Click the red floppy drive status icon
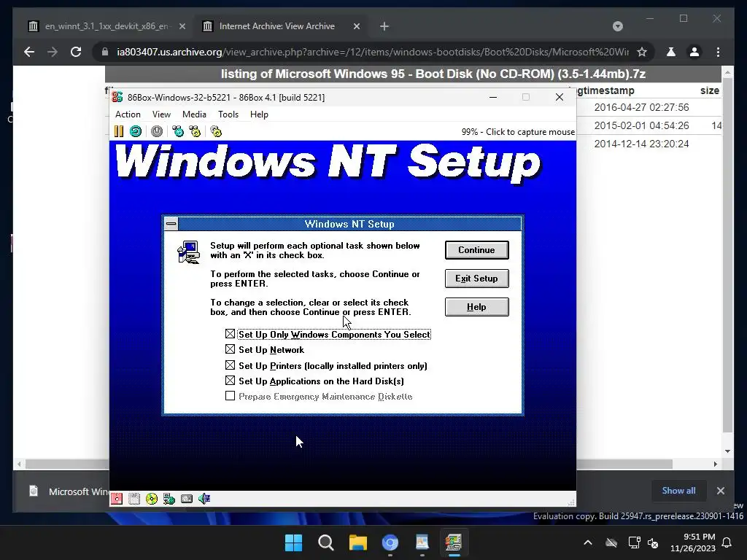Viewport: 747px width, 560px height. click(x=117, y=499)
